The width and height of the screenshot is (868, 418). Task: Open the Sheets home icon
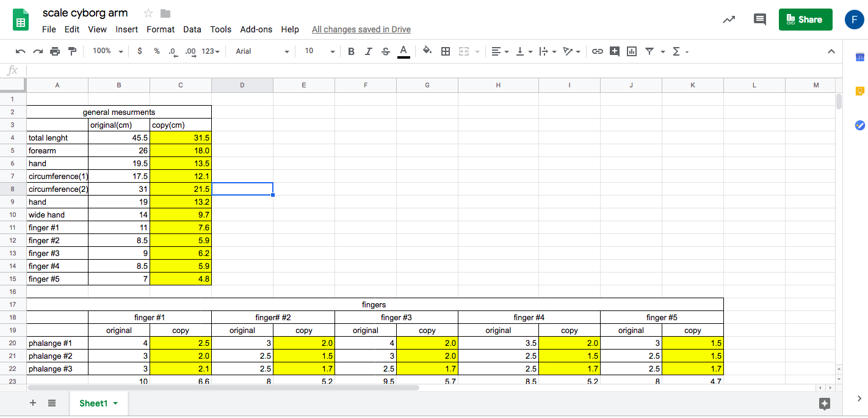pyautogui.click(x=21, y=20)
